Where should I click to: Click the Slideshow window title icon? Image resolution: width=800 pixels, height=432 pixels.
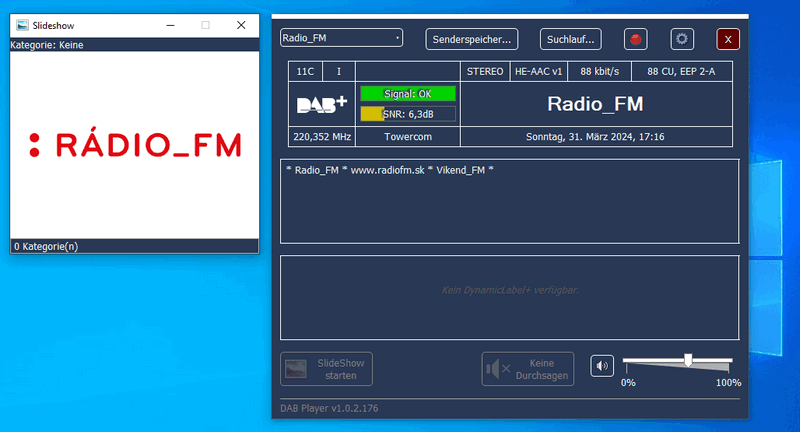point(22,25)
